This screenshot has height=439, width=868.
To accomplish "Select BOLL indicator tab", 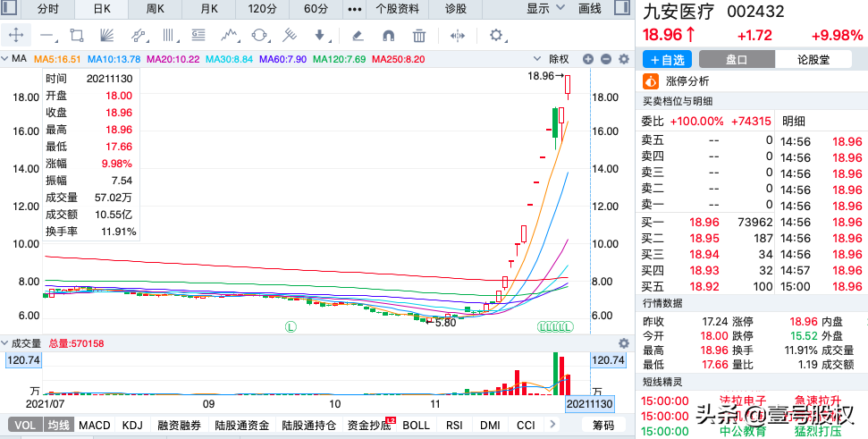I will [417, 426].
